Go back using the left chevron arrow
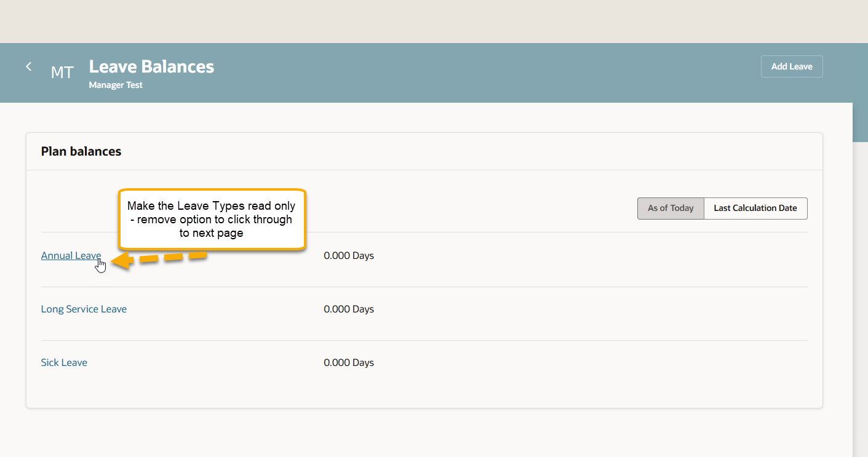This screenshot has width=868, height=457. coord(28,66)
